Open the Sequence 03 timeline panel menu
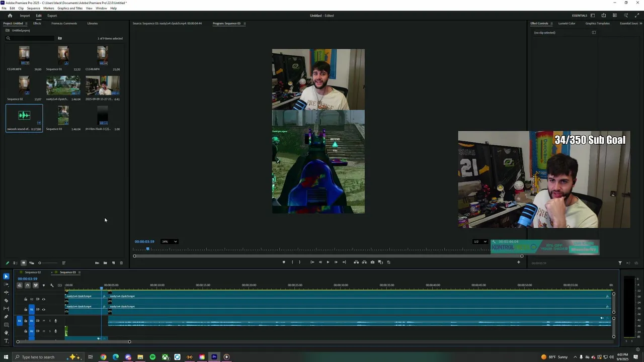644x362 pixels. point(79,273)
